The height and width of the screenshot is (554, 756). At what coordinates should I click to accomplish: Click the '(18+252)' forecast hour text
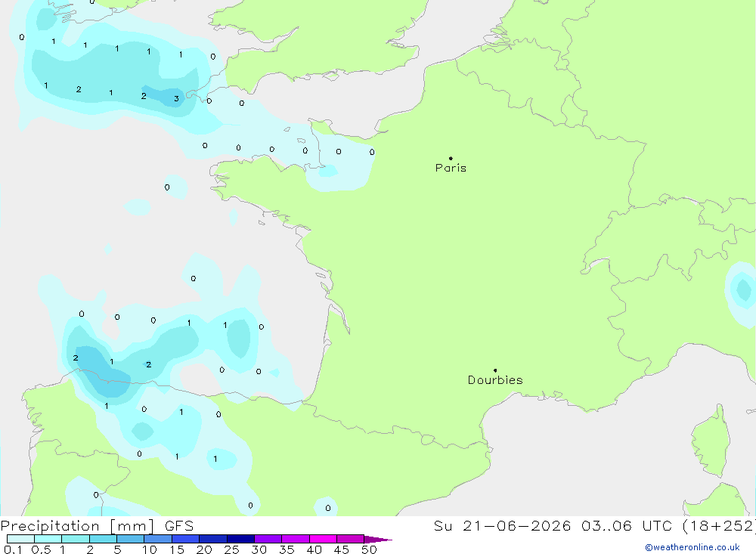[x=720, y=526]
